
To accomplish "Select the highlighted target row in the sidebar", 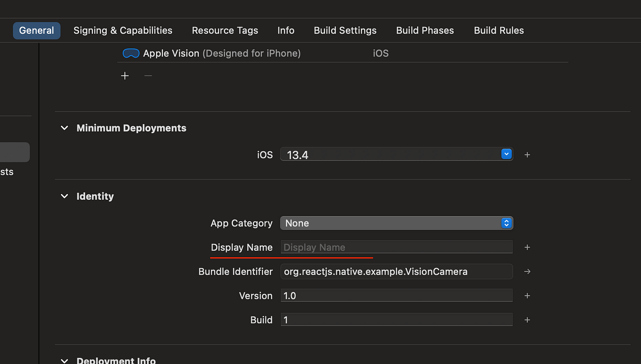I will [x=15, y=152].
